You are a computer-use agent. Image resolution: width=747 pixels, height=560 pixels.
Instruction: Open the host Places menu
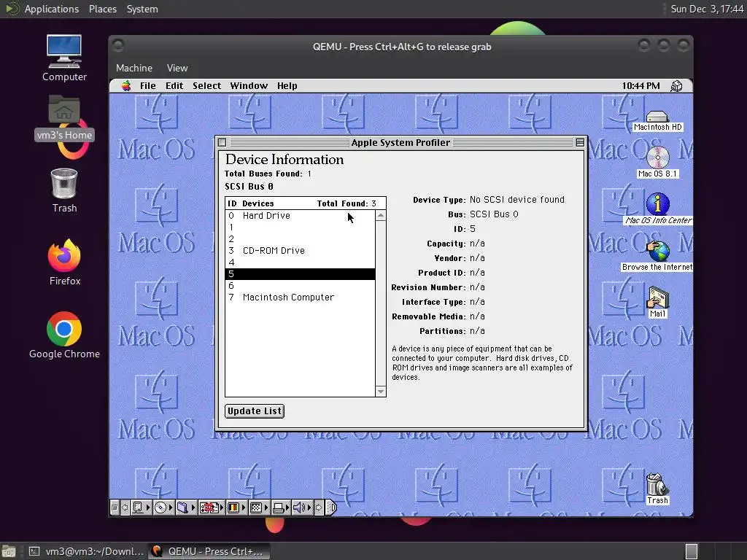click(x=102, y=9)
